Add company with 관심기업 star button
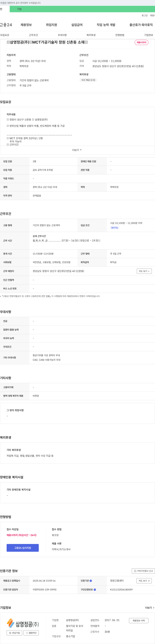The height and width of the screenshot is (644, 155). pos(14,633)
